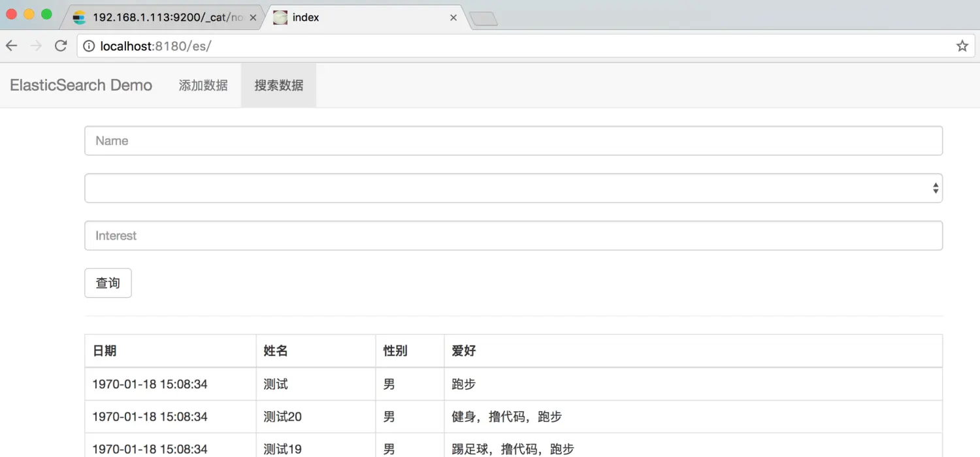Click the Interest input field
The image size is (980, 457).
[x=513, y=235]
